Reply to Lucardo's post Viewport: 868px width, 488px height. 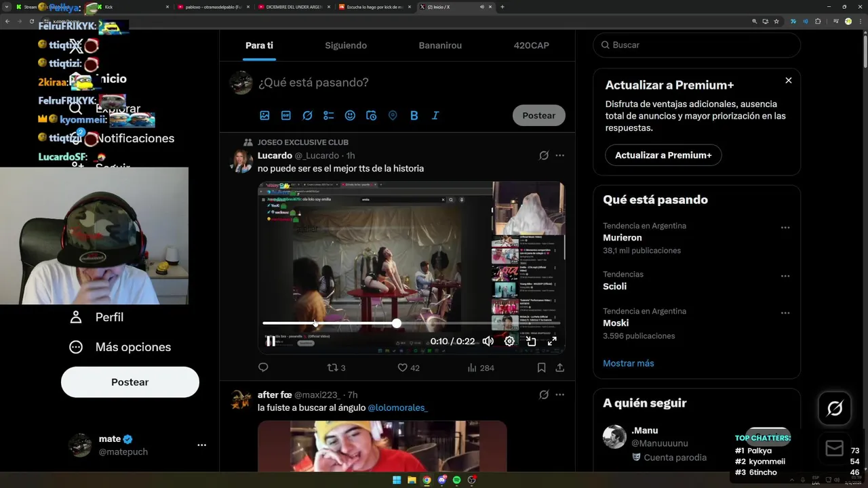pyautogui.click(x=263, y=367)
